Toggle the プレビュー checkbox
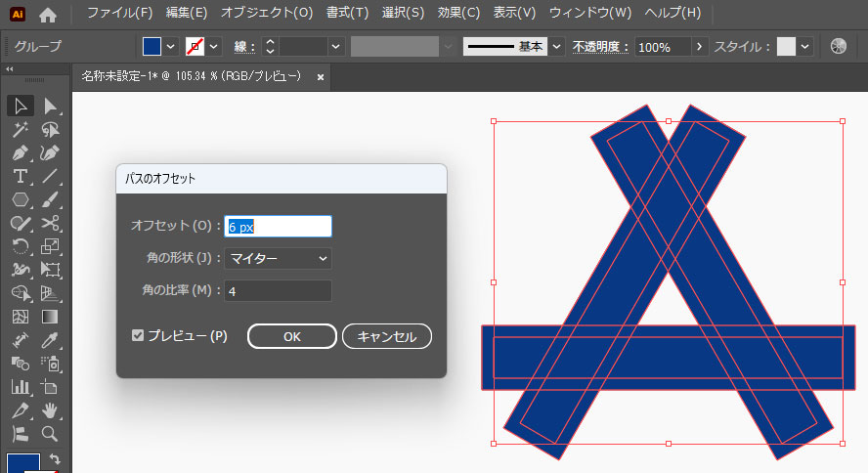The image size is (868, 473). [x=138, y=335]
